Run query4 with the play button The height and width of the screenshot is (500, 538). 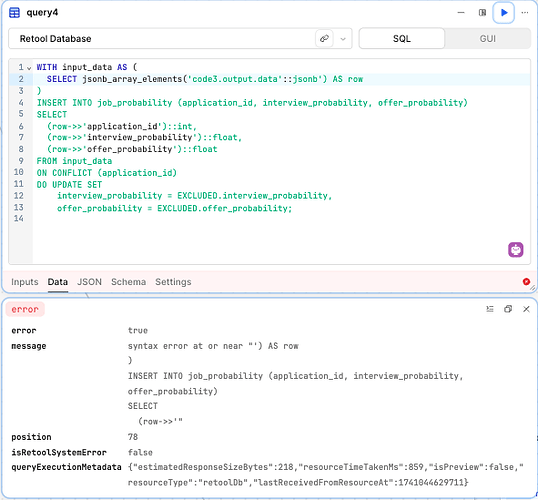503,13
